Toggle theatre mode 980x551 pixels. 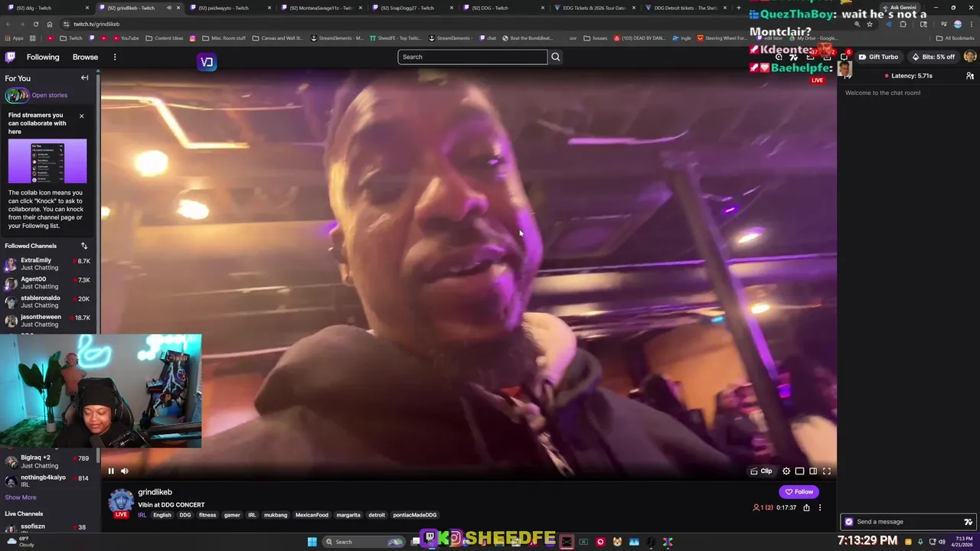[x=813, y=471]
